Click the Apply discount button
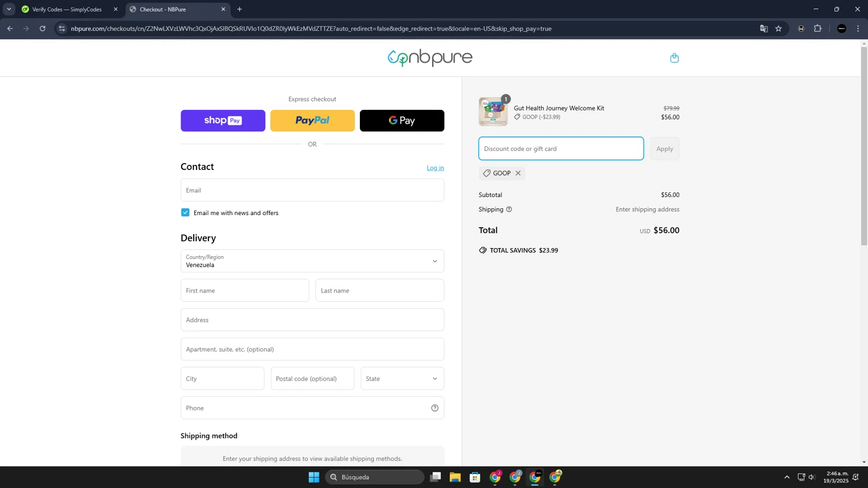 (x=664, y=149)
